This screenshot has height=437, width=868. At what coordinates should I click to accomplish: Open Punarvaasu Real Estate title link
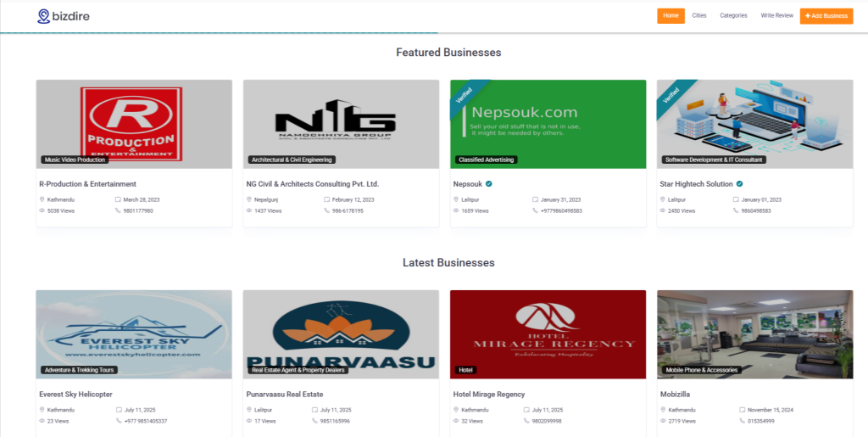pyautogui.click(x=285, y=395)
